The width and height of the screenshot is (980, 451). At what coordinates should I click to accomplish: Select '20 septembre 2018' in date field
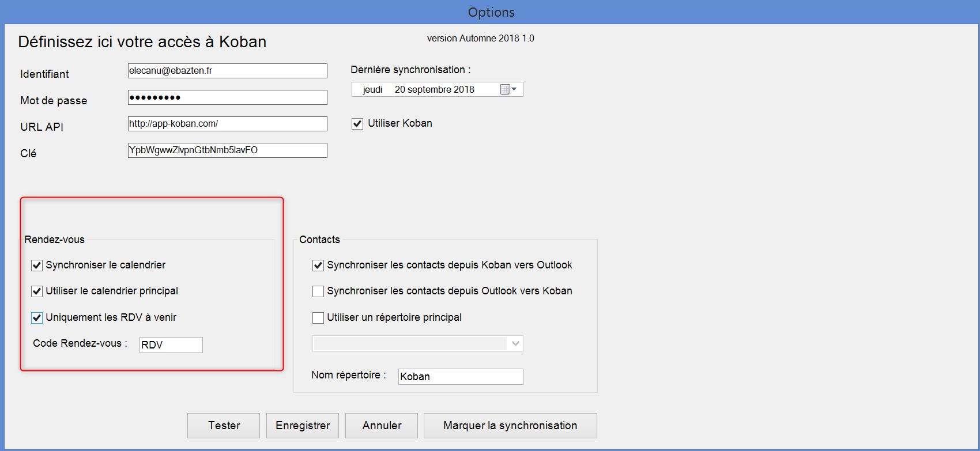(x=435, y=89)
